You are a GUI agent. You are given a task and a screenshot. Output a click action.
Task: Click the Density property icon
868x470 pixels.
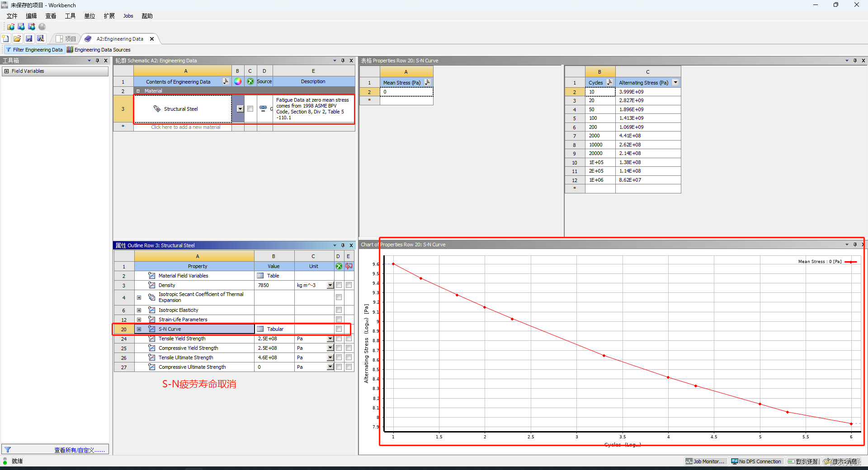(152, 285)
